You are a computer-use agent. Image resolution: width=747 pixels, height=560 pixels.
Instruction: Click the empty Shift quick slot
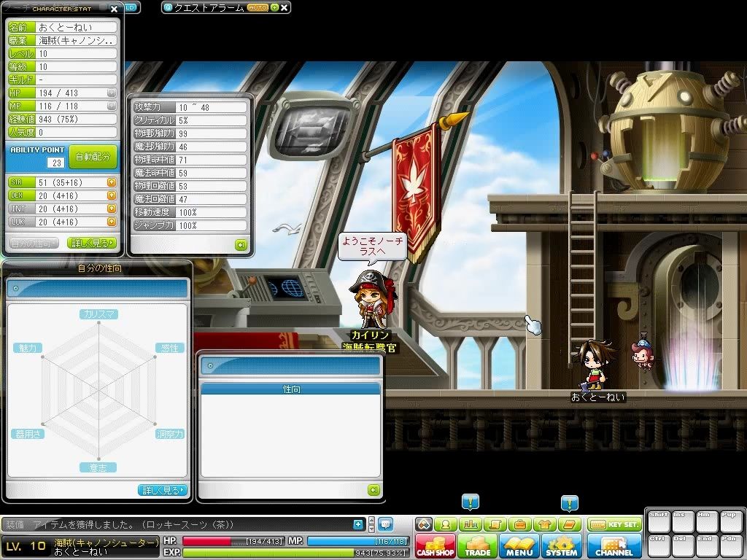click(659, 522)
